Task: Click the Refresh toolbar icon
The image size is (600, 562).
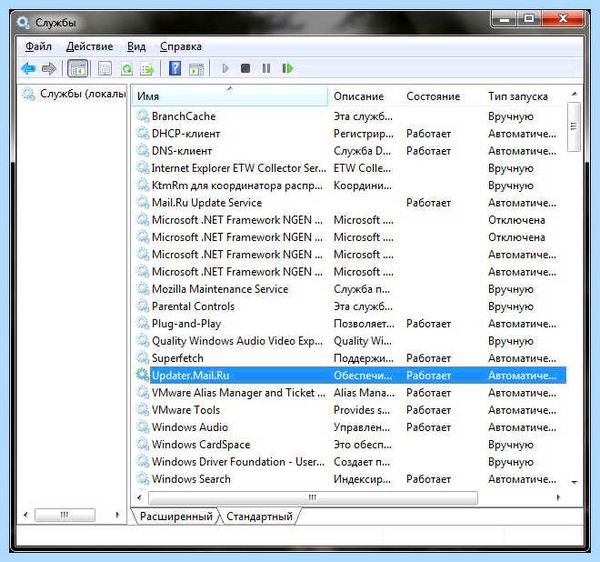Action: click(x=127, y=69)
